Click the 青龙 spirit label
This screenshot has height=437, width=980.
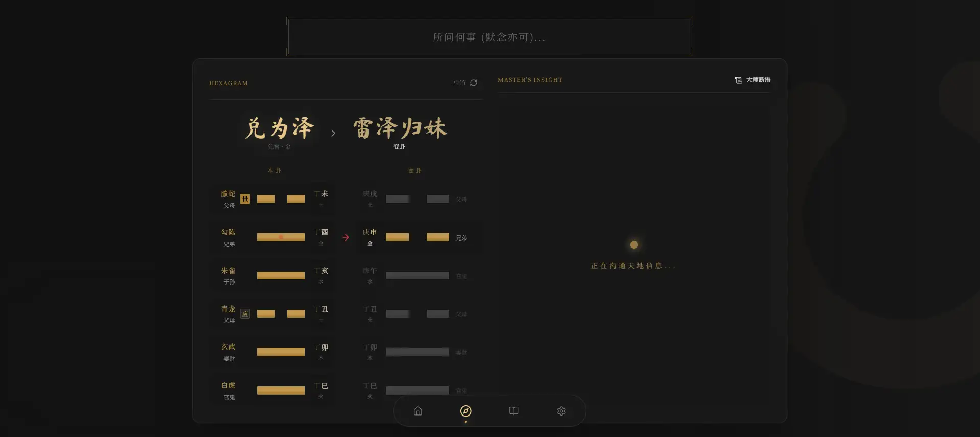[228, 309]
